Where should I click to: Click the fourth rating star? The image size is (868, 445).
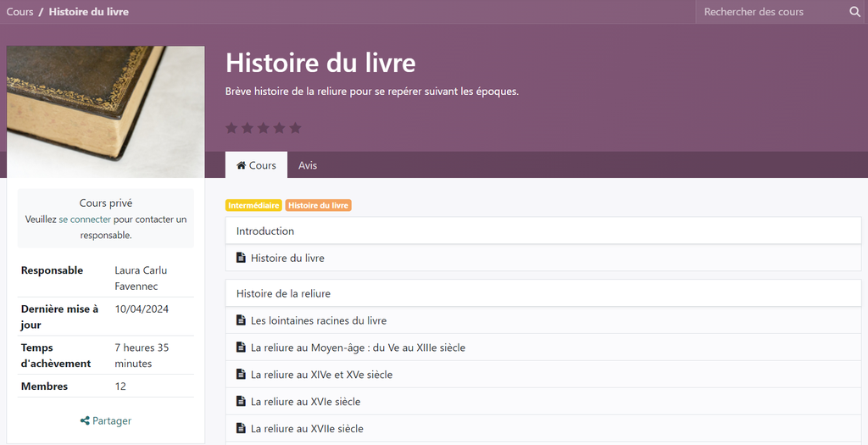(x=280, y=128)
